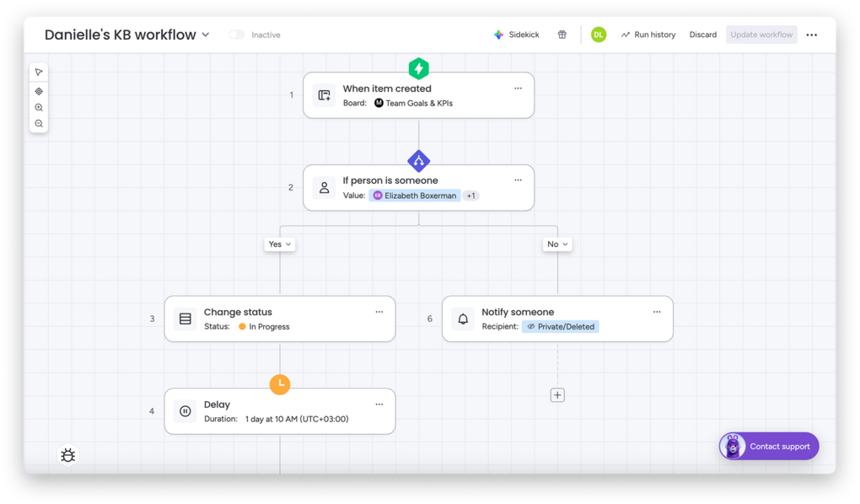Open Sidekick assistant
The image size is (860, 504).
tap(517, 35)
